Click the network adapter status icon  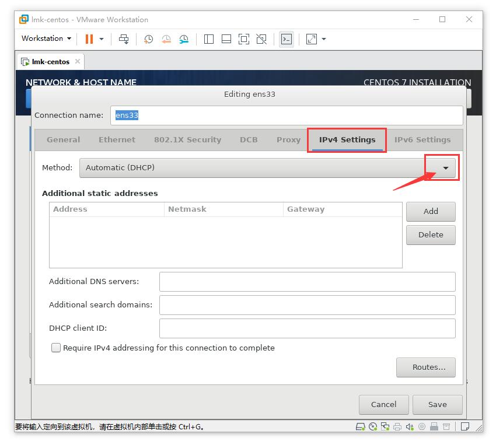click(x=385, y=427)
